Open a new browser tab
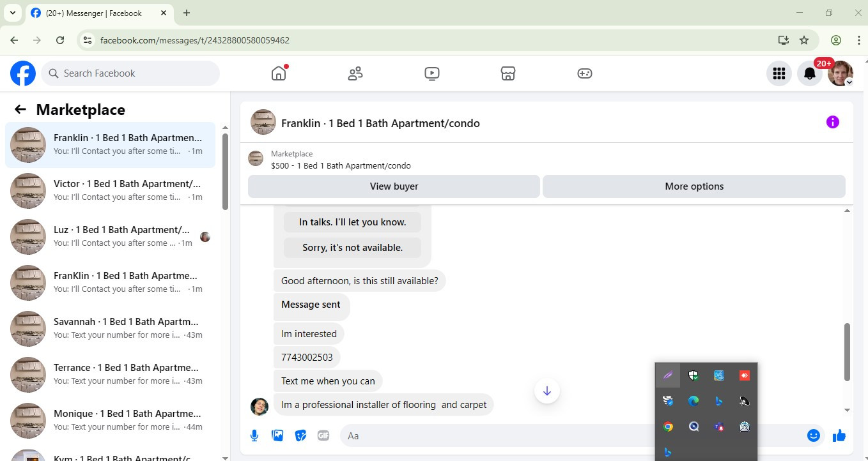Image resolution: width=868 pixels, height=461 pixels. click(x=187, y=13)
